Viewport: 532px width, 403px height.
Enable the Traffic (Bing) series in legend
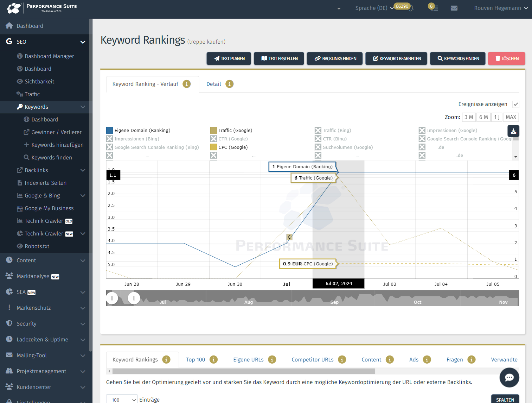pos(318,131)
